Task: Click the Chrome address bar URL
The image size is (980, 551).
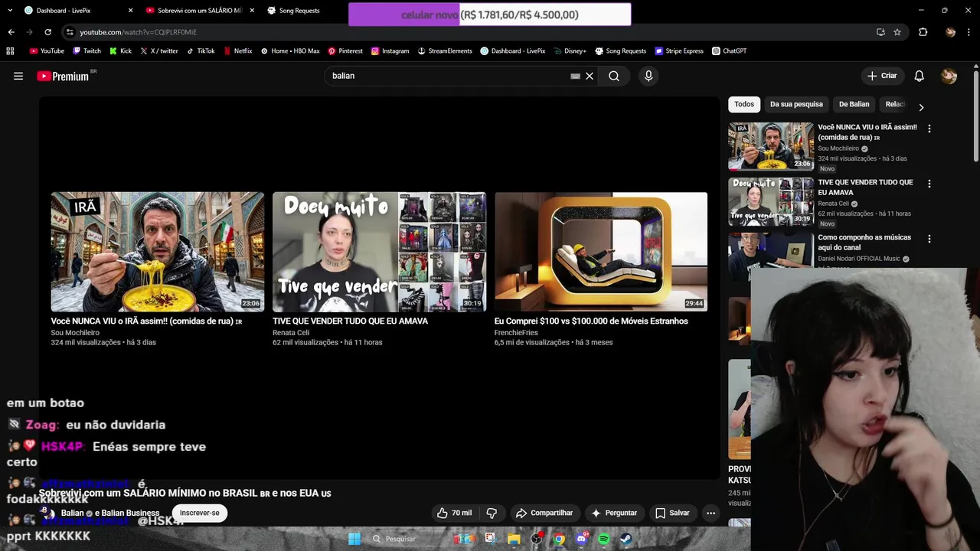Action: pos(138,32)
